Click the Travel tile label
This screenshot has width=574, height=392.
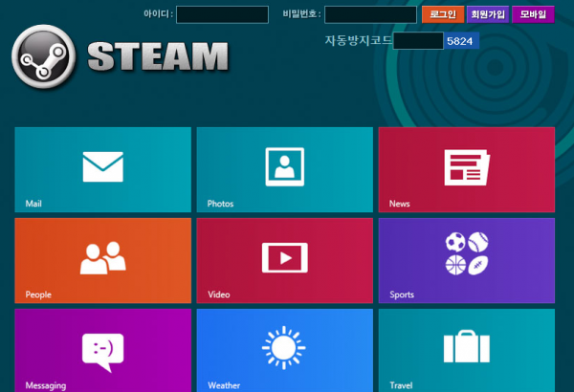pos(401,385)
